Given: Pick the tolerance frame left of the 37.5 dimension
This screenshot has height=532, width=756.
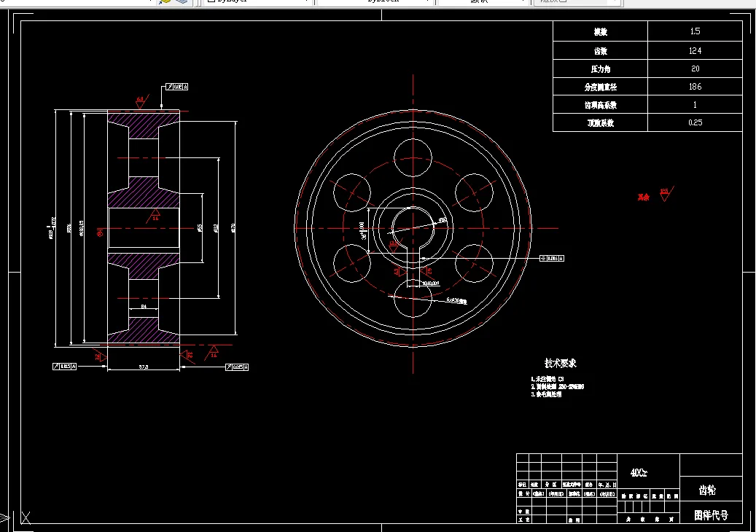Looking at the screenshot, I should [x=64, y=367].
